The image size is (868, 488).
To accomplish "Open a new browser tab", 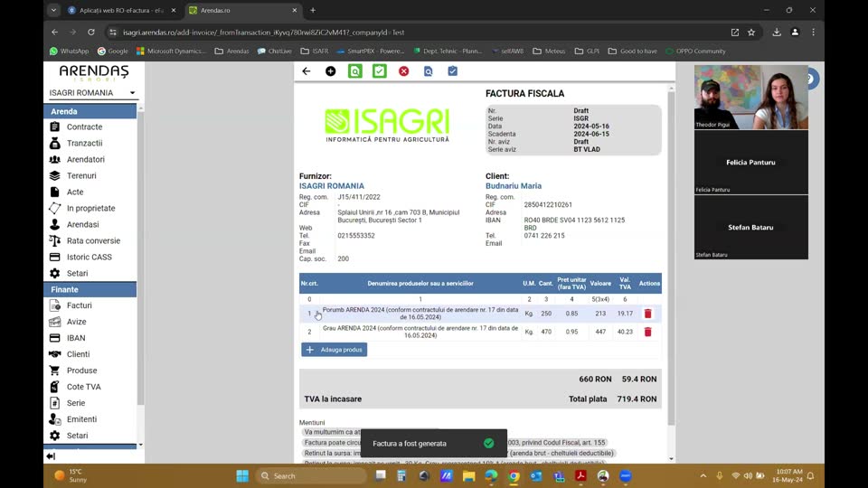I will point(313,10).
